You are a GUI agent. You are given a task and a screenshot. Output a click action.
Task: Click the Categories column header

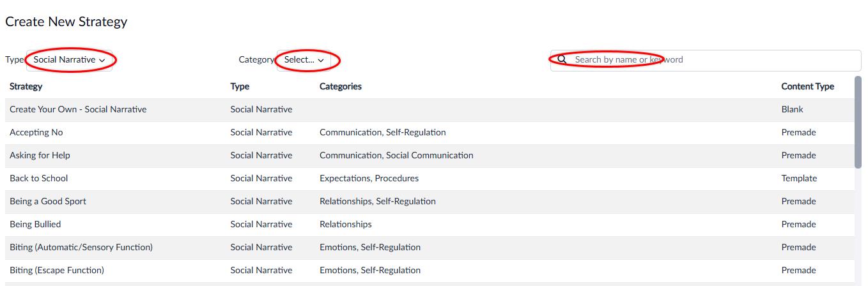click(341, 87)
